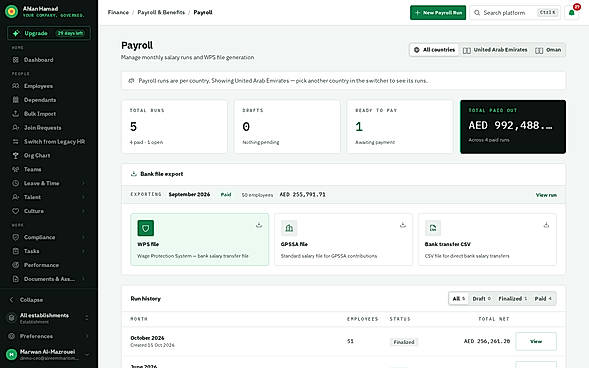The height and width of the screenshot is (368, 589).
Task: Focus the Search platform field
Action: tap(515, 13)
